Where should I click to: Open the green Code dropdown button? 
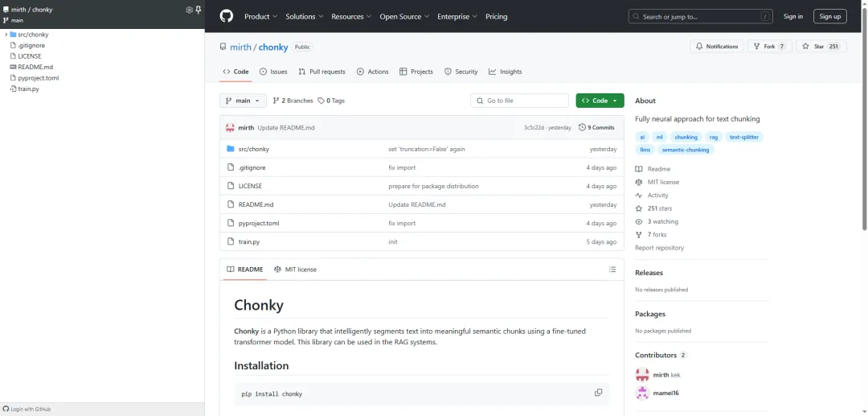point(600,101)
